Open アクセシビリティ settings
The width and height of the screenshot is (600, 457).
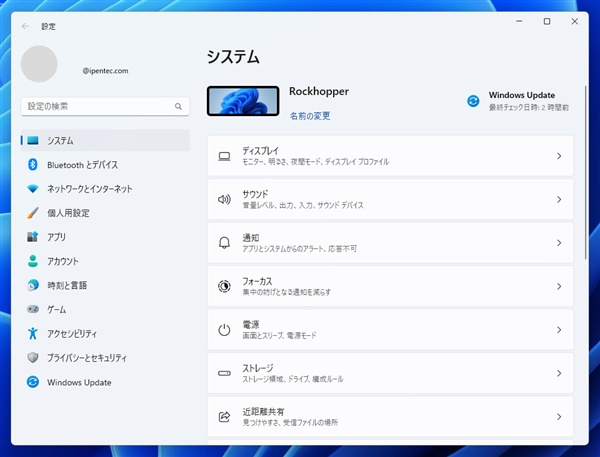click(105, 333)
